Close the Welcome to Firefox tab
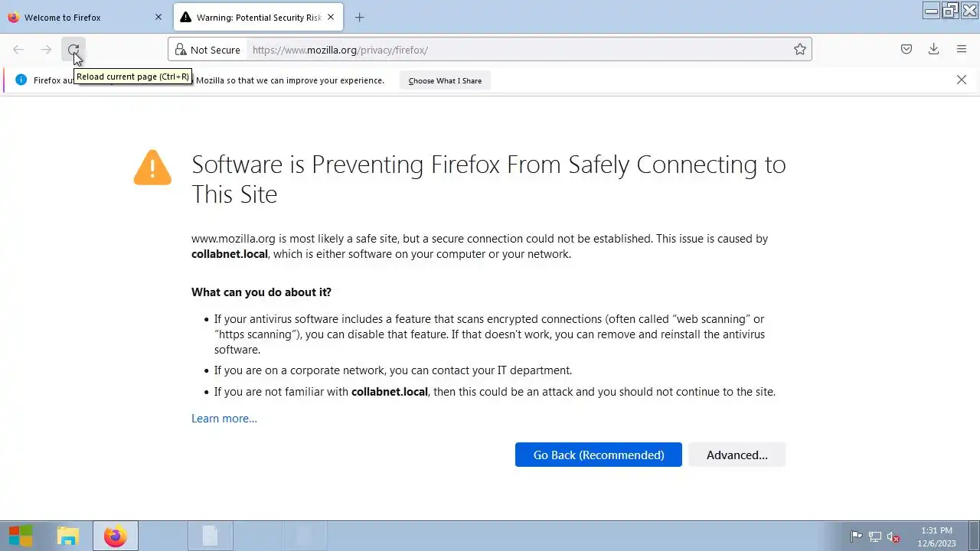The image size is (980, 551). tap(158, 17)
